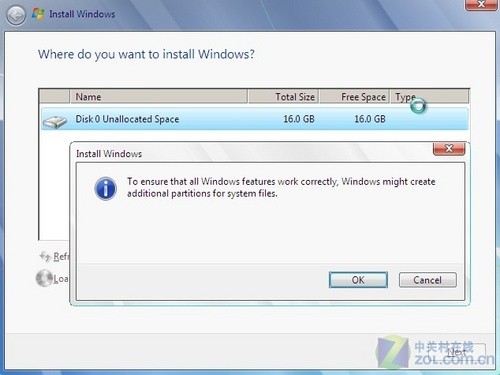Close the Install Windows message dialog
Viewport: 500px width, 375px height.
point(449,149)
